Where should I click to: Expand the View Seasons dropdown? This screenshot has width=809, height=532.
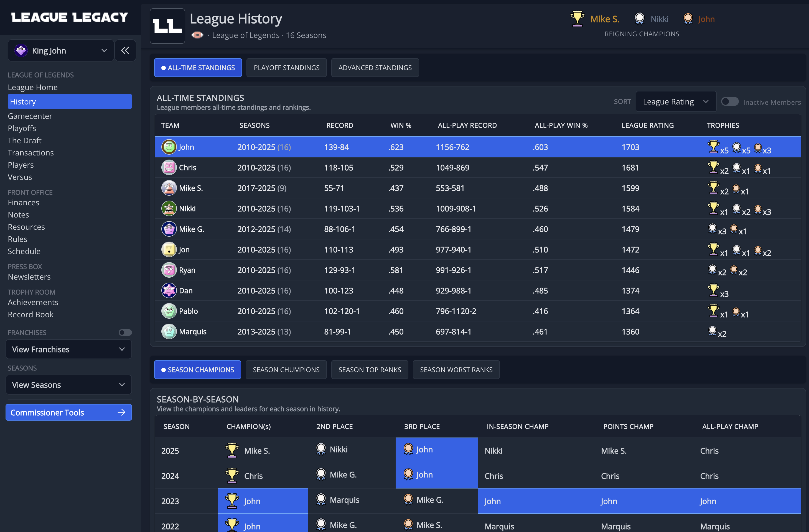pos(69,385)
